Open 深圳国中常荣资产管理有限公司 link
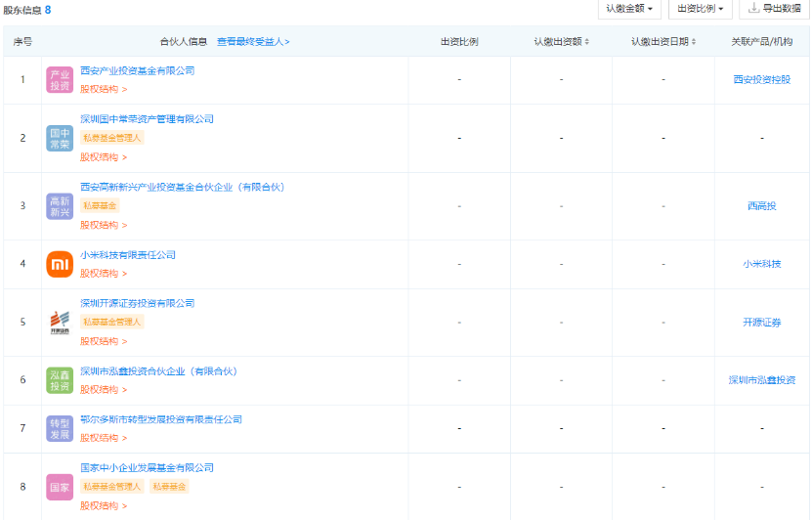The width and height of the screenshot is (812, 521). [147, 119]
